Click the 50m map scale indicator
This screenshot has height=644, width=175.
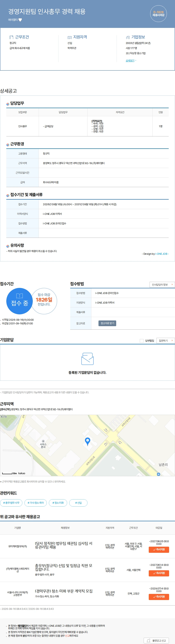click(10, 473)
